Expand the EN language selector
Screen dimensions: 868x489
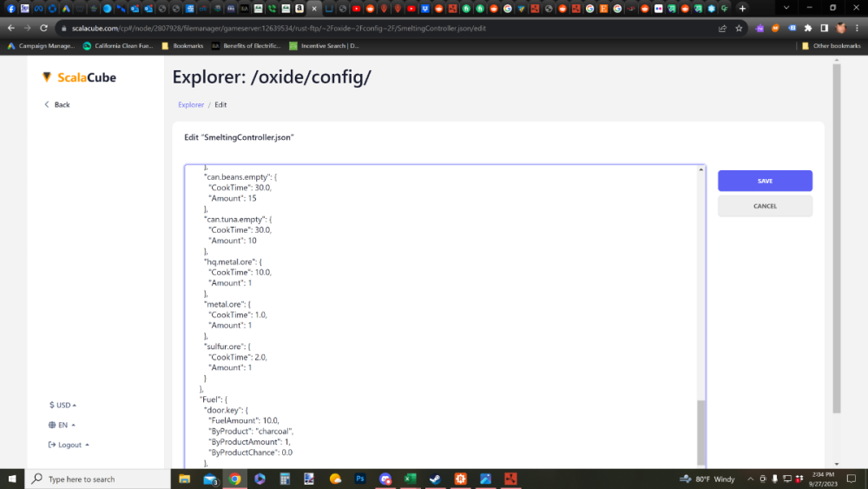coord(63,425)
